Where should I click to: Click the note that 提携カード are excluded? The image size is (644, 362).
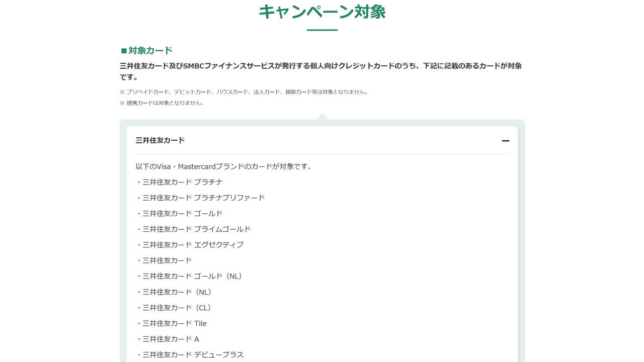coord(162,103)
